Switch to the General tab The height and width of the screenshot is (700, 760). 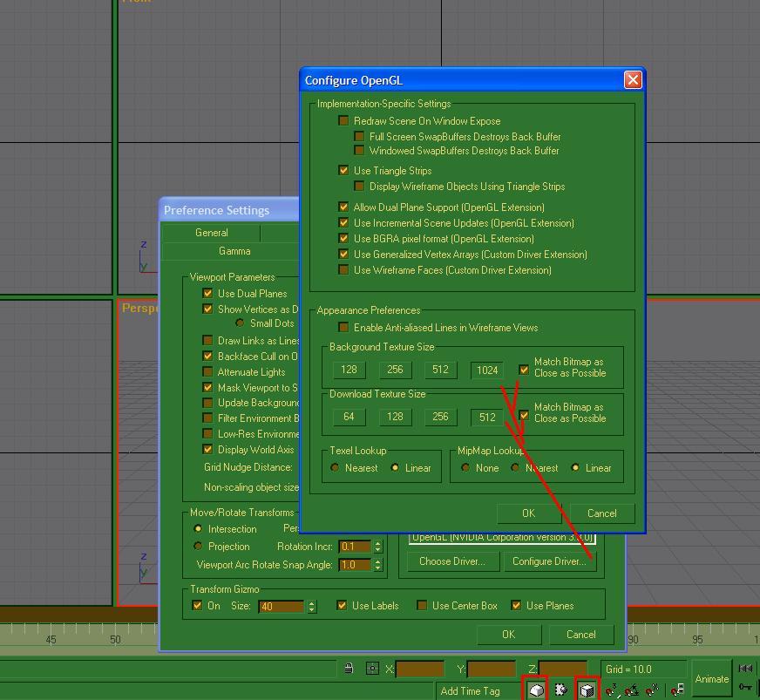211,233
